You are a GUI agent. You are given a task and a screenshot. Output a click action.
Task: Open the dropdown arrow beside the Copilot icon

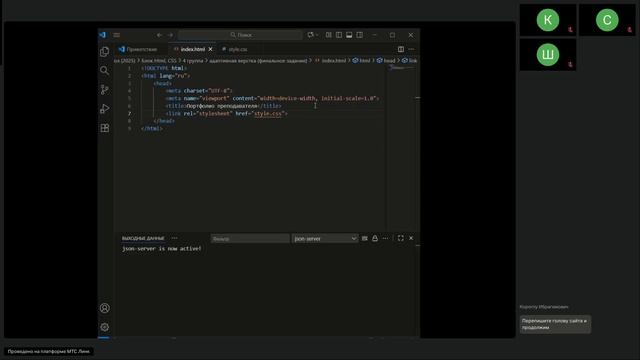point(317,35)
